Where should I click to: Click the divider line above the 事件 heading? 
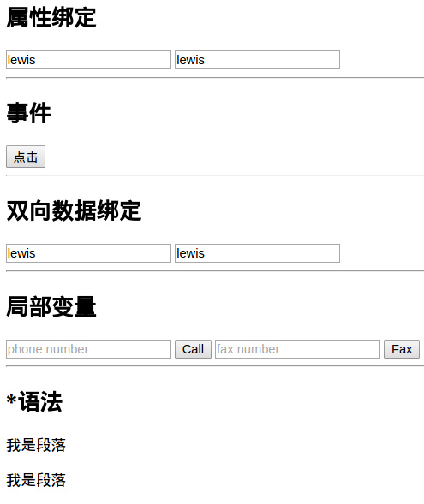point(215,78)
